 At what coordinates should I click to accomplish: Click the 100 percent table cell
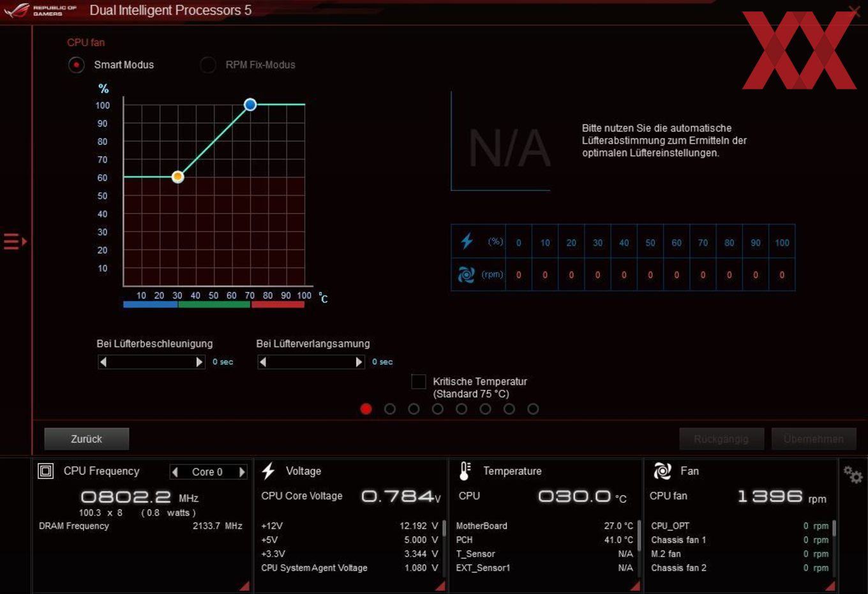(782, 242)
